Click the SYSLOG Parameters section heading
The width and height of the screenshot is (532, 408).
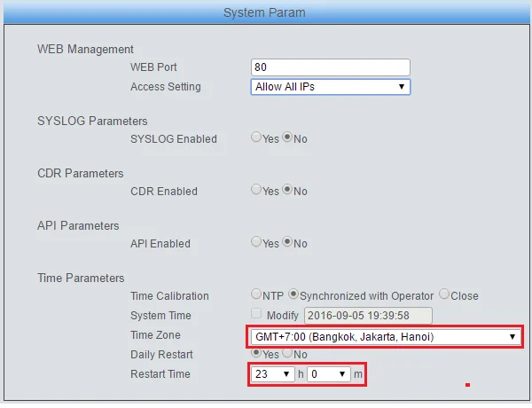pos(92,122)
